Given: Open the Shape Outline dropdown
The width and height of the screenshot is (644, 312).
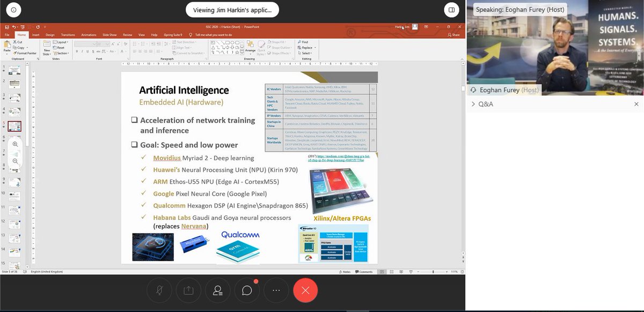Looking at the screenshot, I should 280,48.
